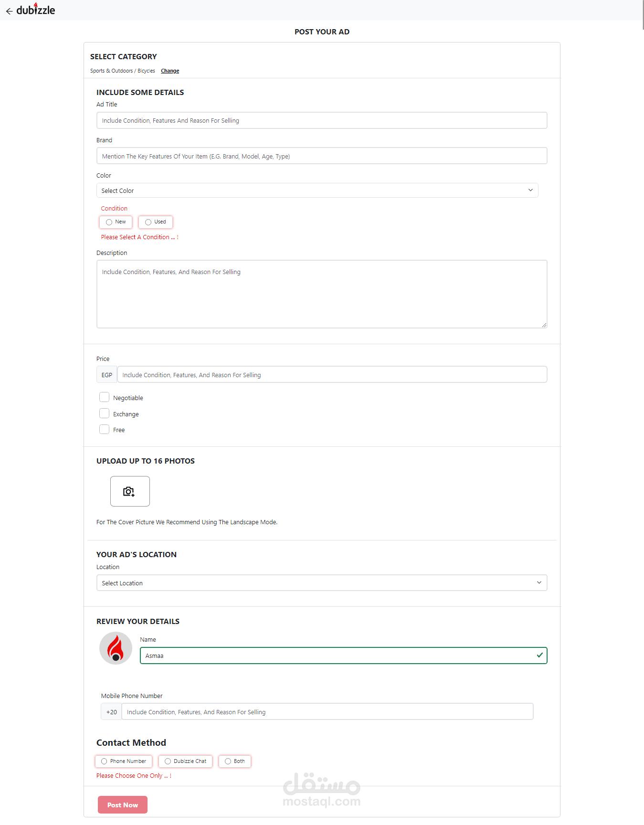Focus the Mobile Phone Number field
The height and width of the screenshot is (825, 644).
point(327,712)
